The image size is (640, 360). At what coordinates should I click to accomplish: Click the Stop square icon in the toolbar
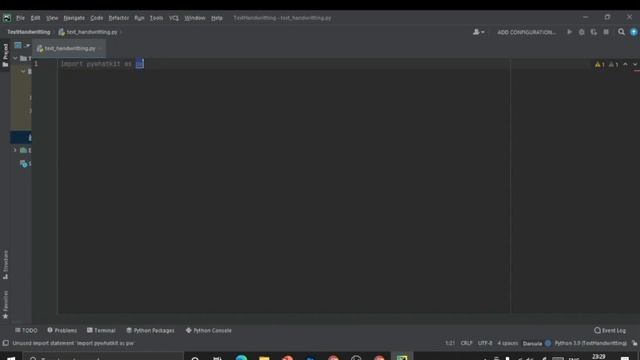pyautogui.click(x=606, y=32)
